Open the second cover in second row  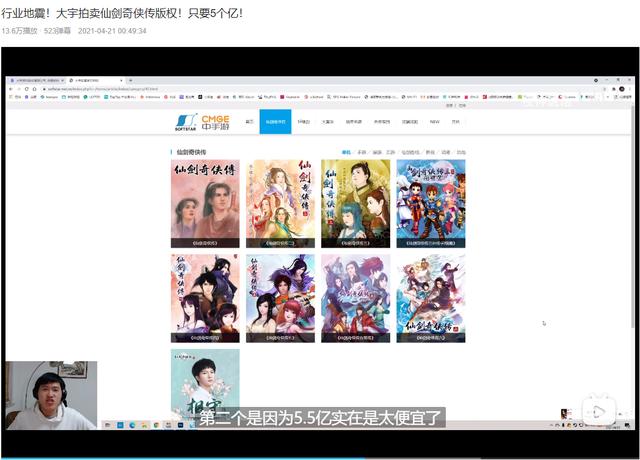pyautogui.click(x=280, y=298)
